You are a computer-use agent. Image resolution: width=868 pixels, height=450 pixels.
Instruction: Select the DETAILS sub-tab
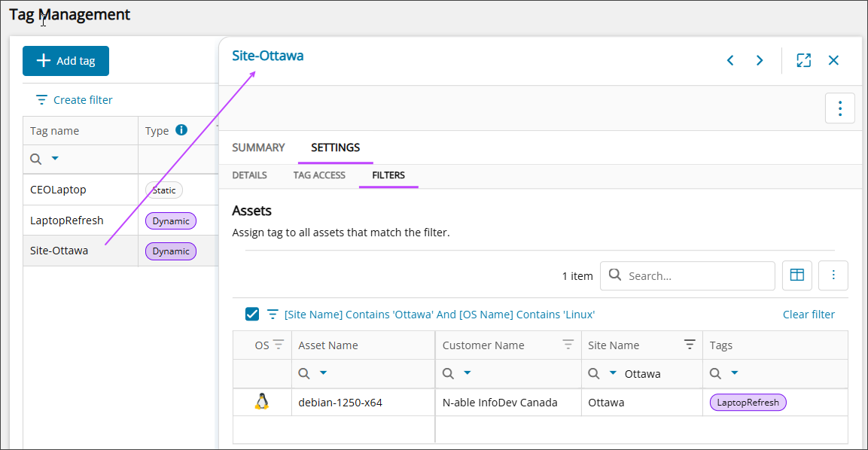249,175
